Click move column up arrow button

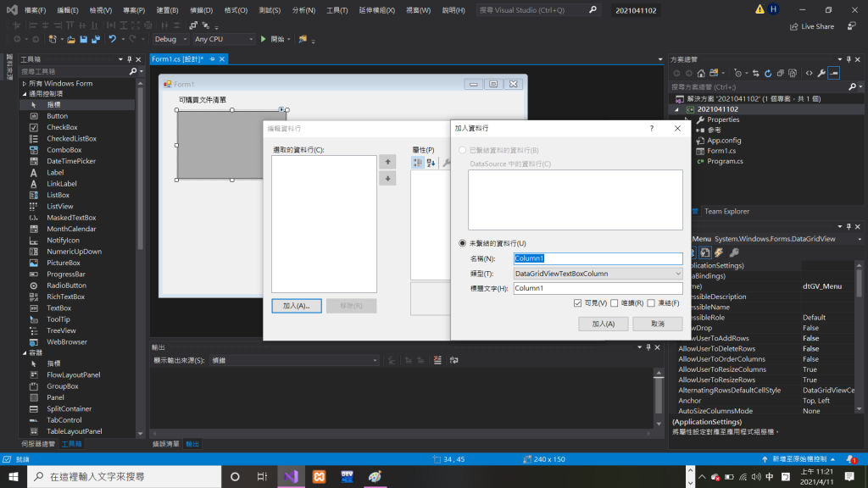click(x=387, y=162)
